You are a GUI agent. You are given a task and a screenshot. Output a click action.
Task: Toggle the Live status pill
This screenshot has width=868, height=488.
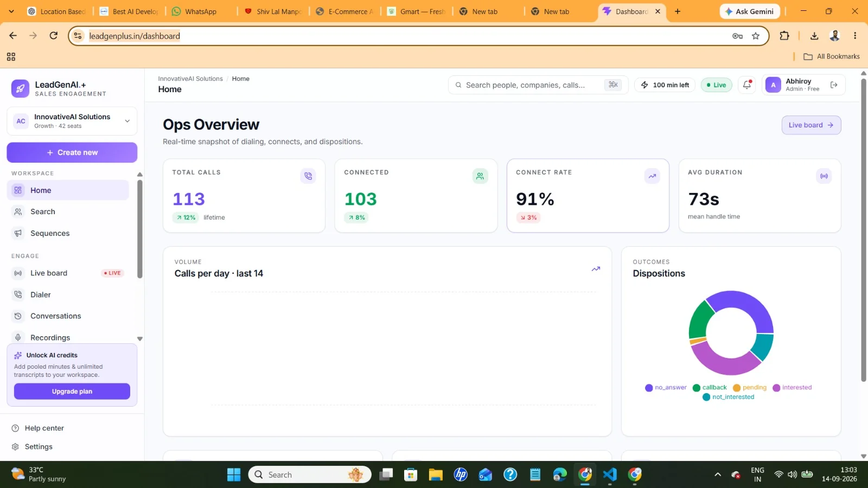pyautogui.click(x=717, y=85)
